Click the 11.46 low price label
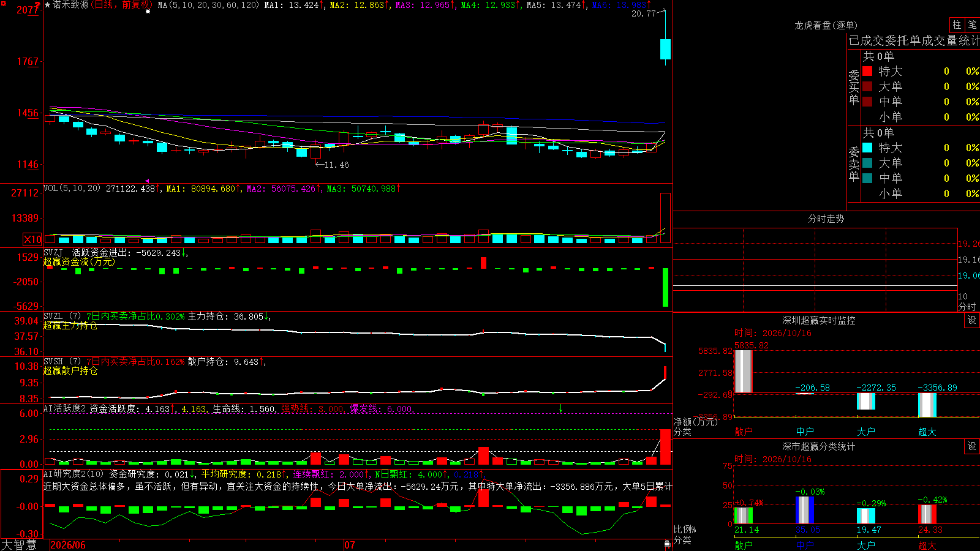 336,165
